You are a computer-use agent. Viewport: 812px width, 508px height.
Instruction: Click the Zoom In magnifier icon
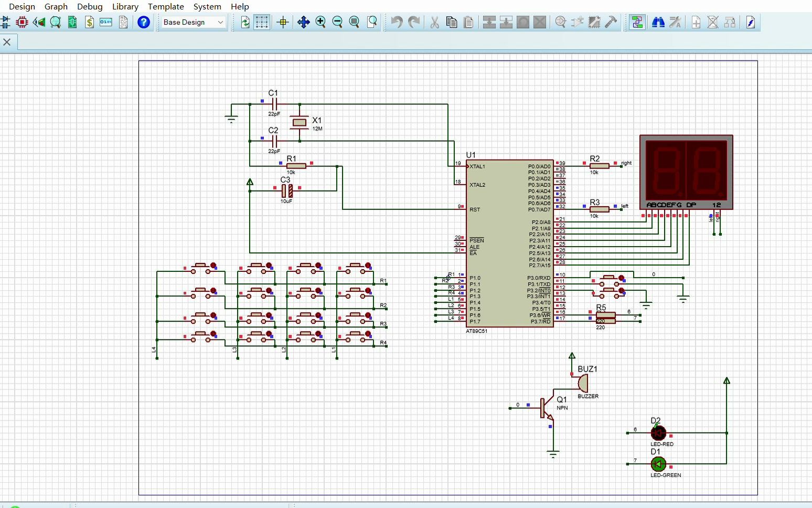tap(320, 22)
